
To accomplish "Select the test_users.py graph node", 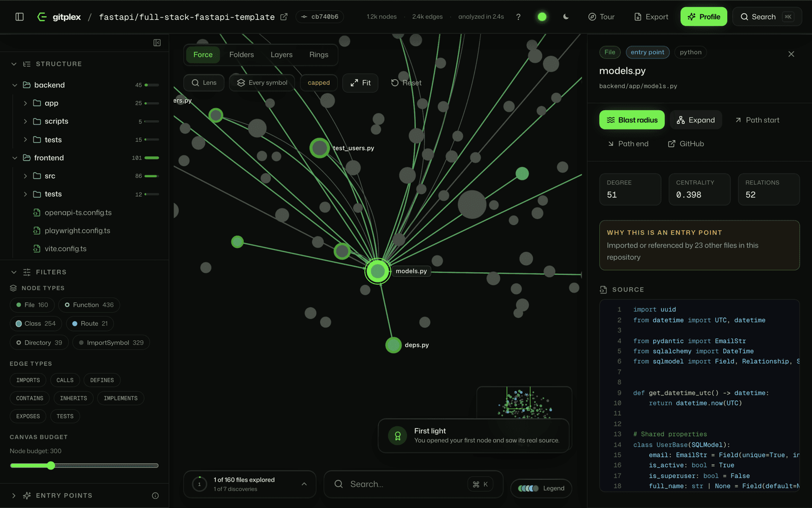I will click(320, 148).
